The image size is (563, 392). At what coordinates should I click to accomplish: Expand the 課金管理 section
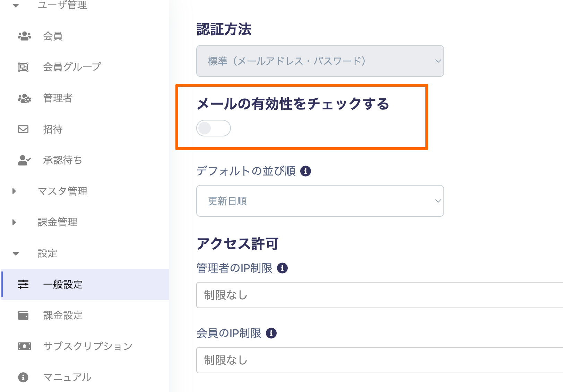[14, 222]
